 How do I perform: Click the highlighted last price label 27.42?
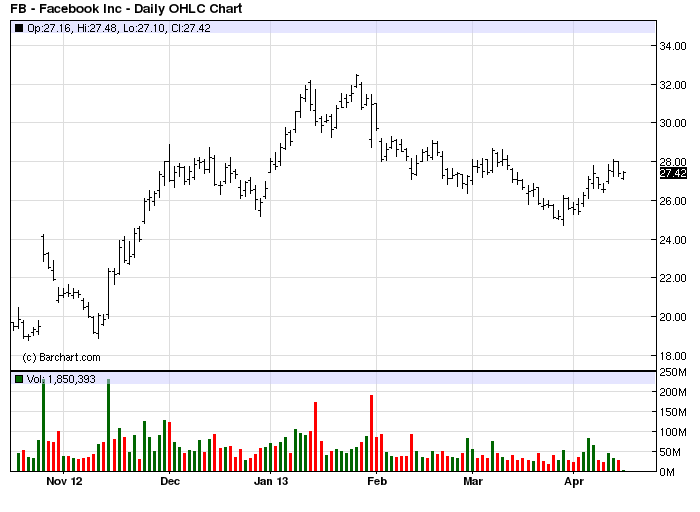coord(673,173)
